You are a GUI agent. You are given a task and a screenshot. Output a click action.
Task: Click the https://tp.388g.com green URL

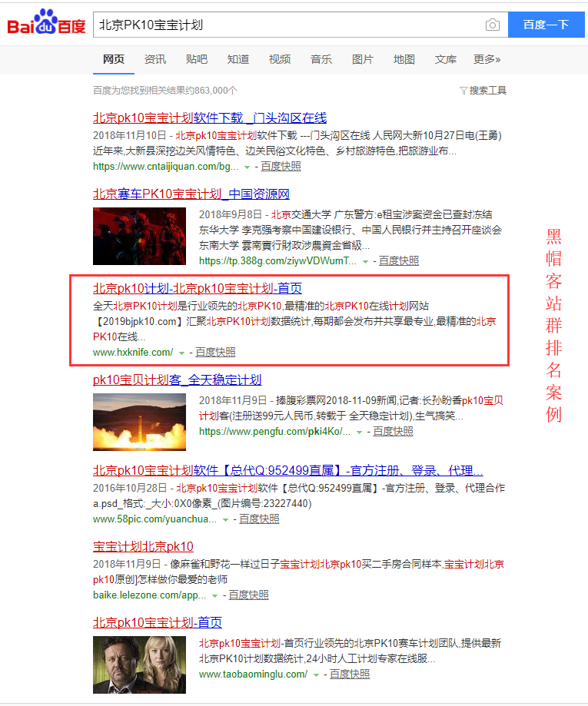[277, 261]
